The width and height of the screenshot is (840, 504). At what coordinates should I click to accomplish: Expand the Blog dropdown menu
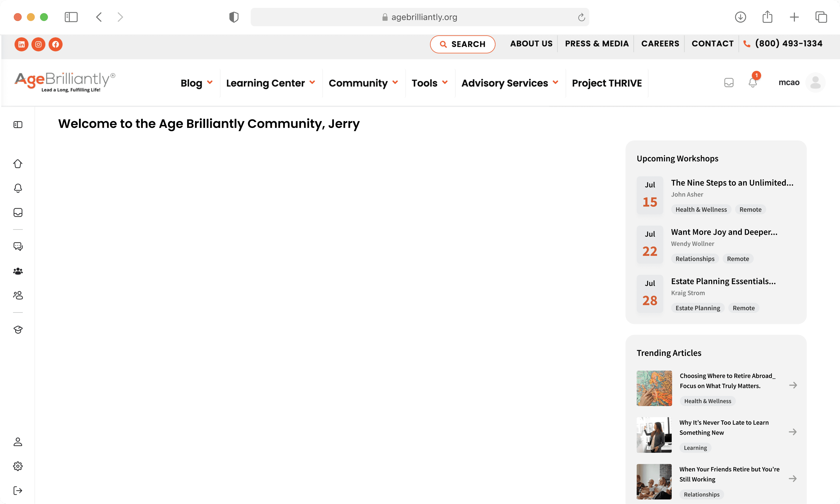pyautogui.click(x=196, y=83)
